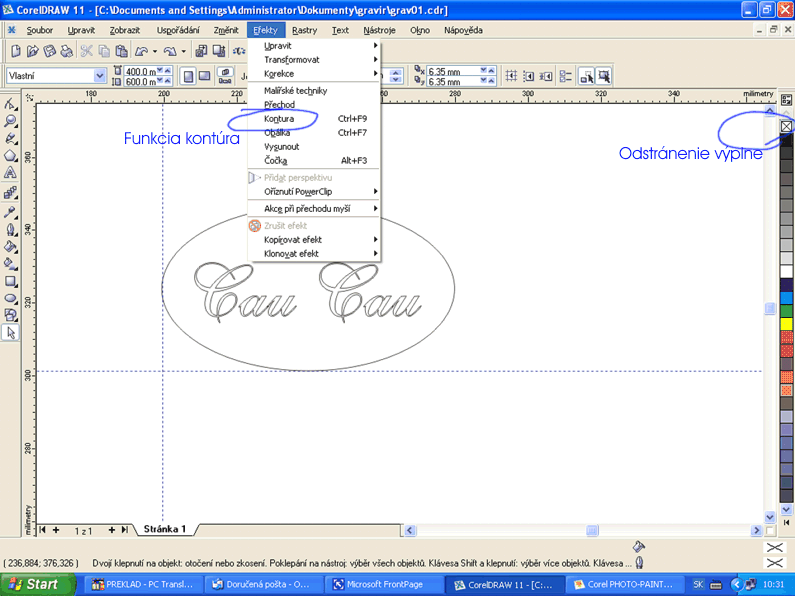Switch to Microsoft FrontPage in taskbar

coord(384,584)
